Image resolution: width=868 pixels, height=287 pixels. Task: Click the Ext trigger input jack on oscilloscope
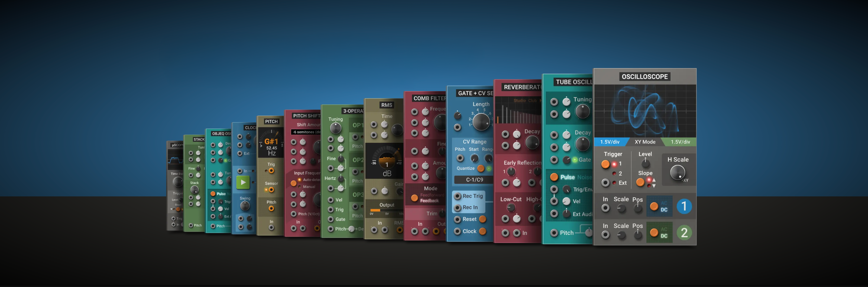click(605, 183)
